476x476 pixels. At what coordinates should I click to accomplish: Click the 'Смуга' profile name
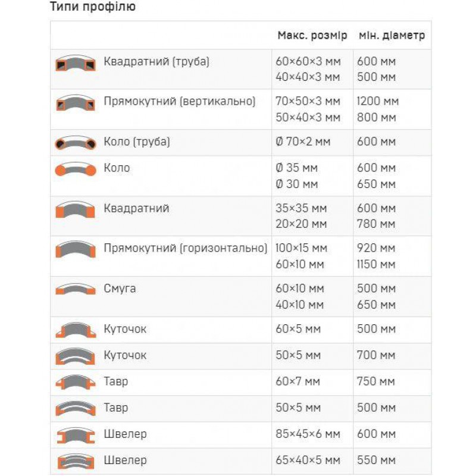(120, 289)
